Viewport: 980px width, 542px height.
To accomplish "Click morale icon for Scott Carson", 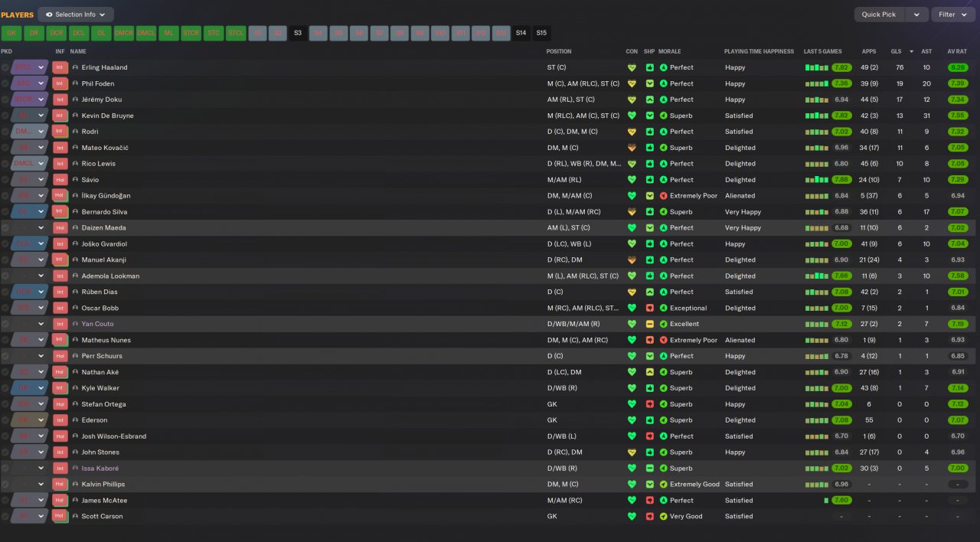I will [664, 516].
